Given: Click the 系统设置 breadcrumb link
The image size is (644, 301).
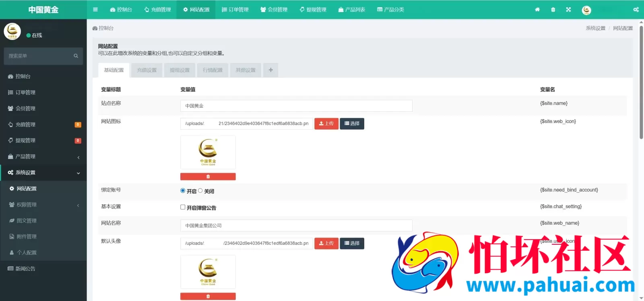Looking at the screenshot, I should (x=596, y=29).
